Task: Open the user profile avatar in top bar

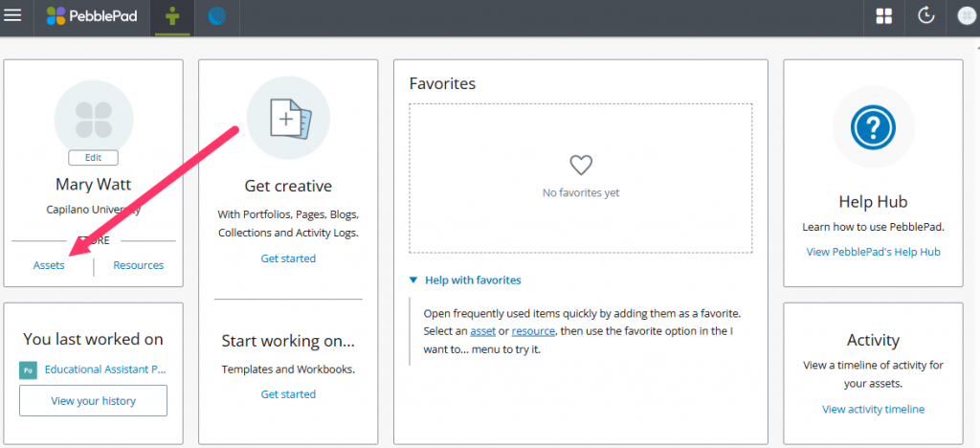Action: [x=968, y=16]
